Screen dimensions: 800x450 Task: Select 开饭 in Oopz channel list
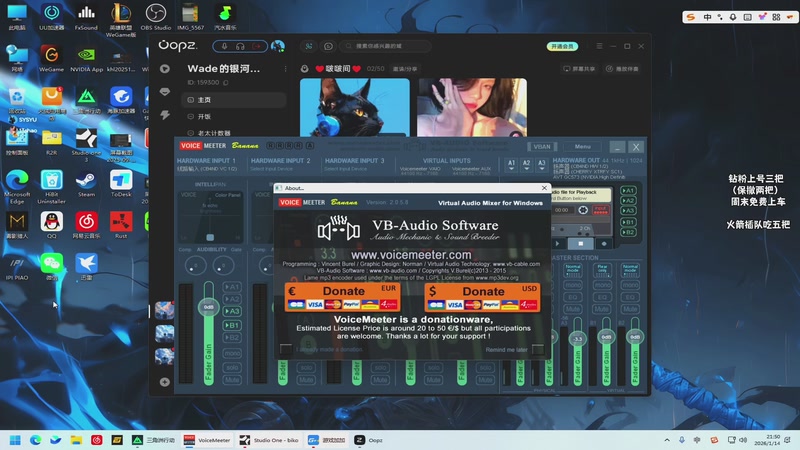pos(234,116)
